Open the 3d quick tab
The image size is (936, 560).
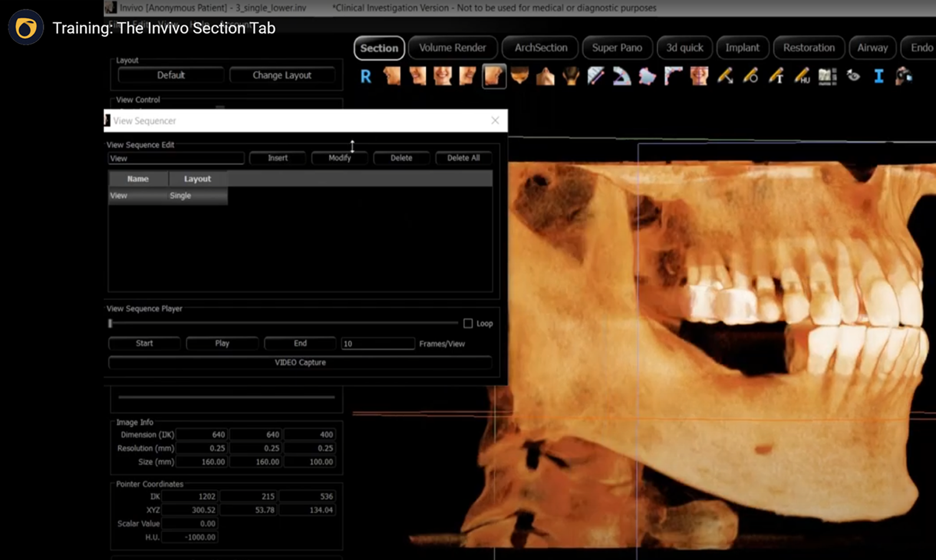(684, 48)
